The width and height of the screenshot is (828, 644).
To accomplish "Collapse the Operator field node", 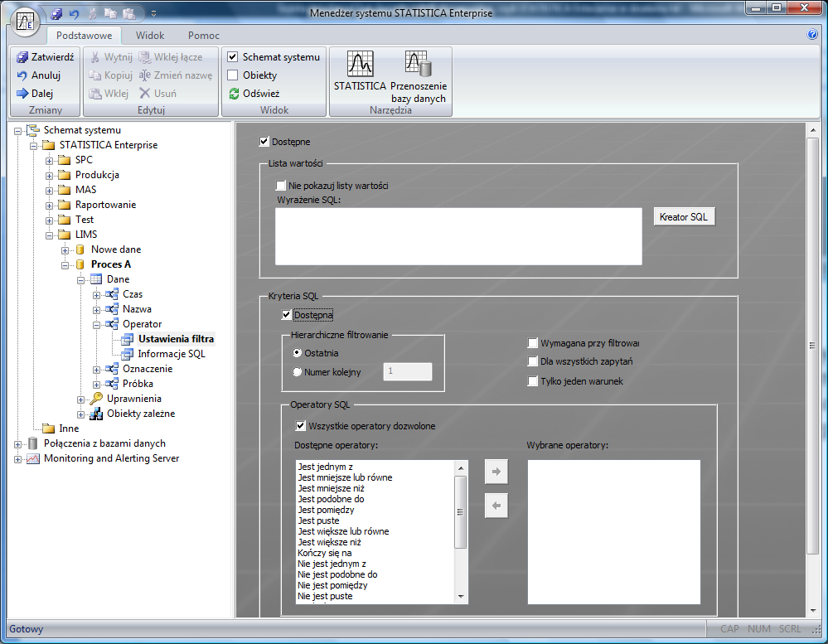I will coord(97,325).
